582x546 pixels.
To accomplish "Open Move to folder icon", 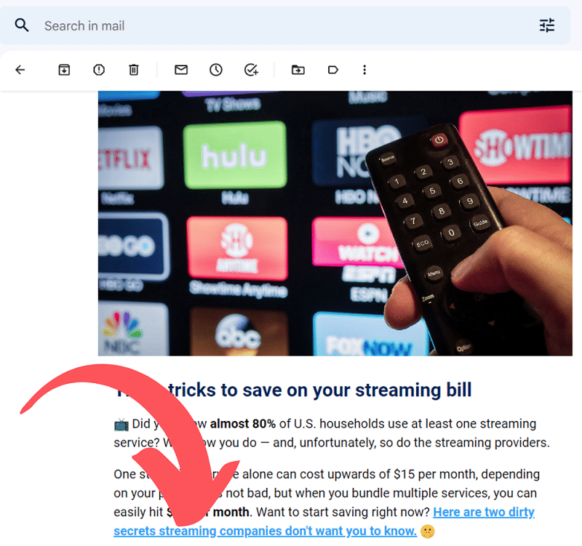I will 298,70.
